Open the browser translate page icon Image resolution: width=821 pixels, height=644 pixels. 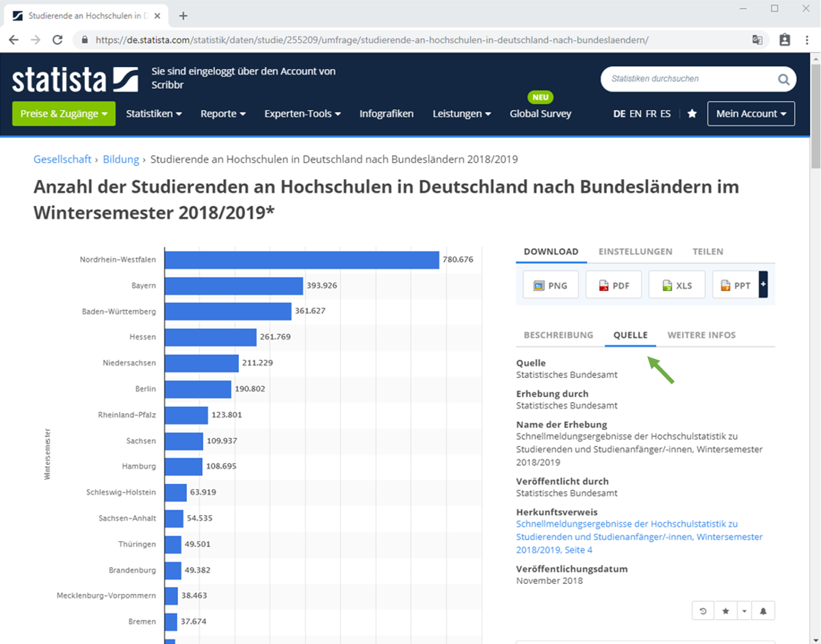757,40
